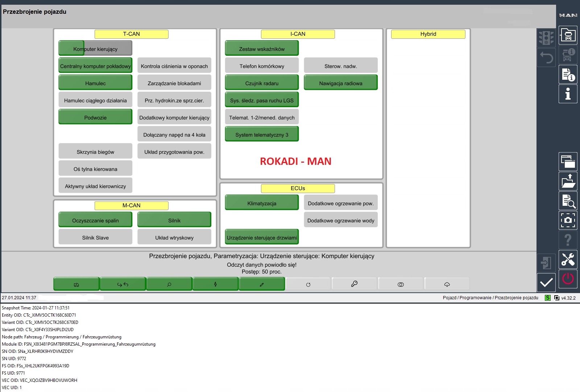Click the plain information 'i' icon

[x=568, y=94]
